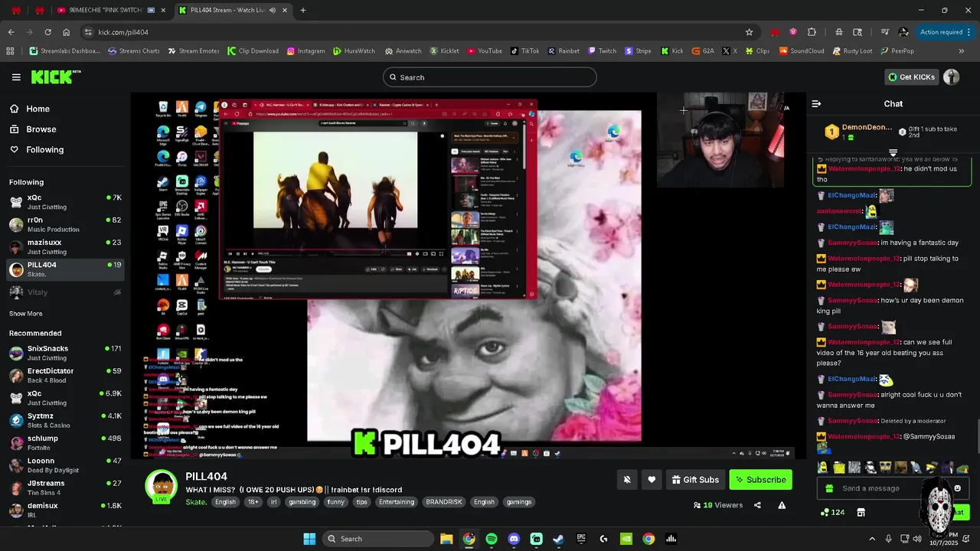View site information for kick.com
The width and height of the screenshot is (980, 551).
click(x=89, y=32)
